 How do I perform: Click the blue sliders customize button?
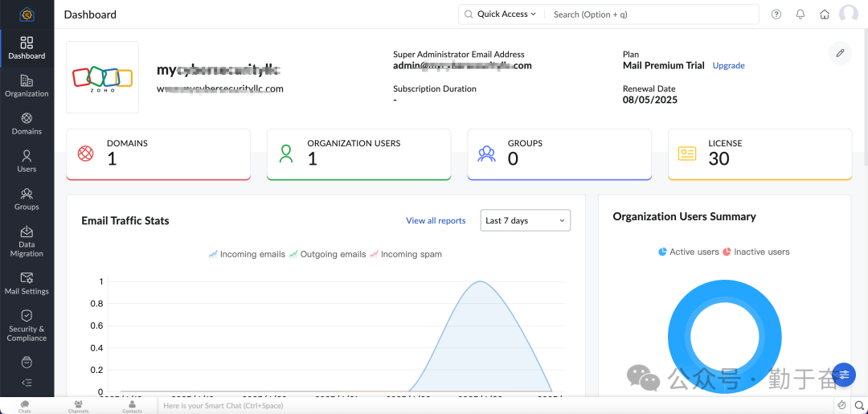tap(844, 375)
